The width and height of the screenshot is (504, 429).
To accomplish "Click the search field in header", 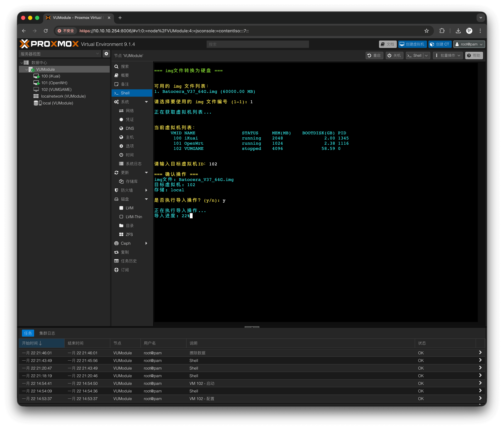I will pyautogui.click(x=258, y=44).
